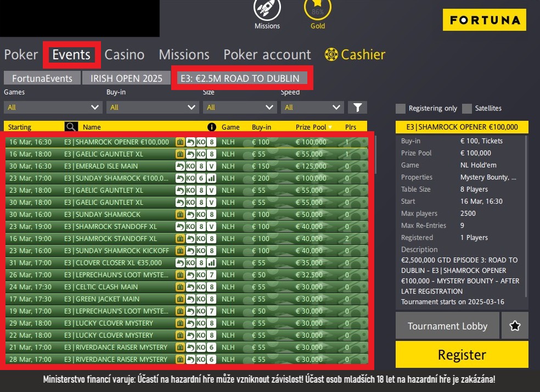The width and height of the screenshot is (540, 392).
Task: Sort by the Plrs column header
Action: point(351,127)
